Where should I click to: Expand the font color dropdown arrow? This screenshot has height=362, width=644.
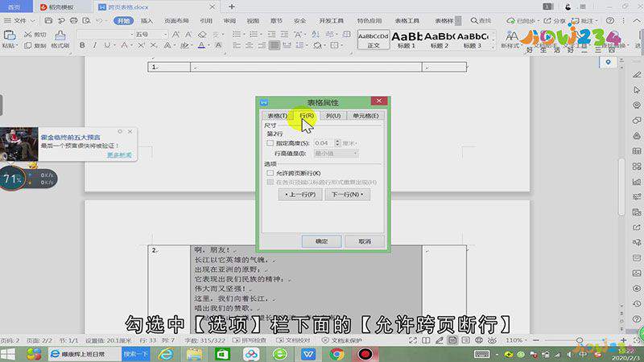tap(209, 45)
